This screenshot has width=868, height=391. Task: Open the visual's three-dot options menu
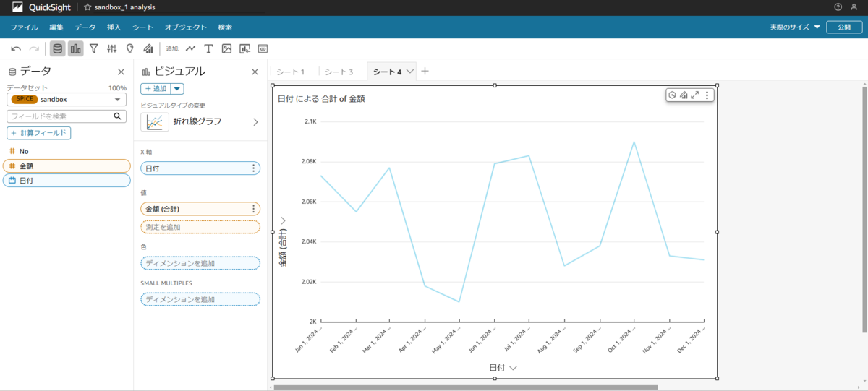707,95
